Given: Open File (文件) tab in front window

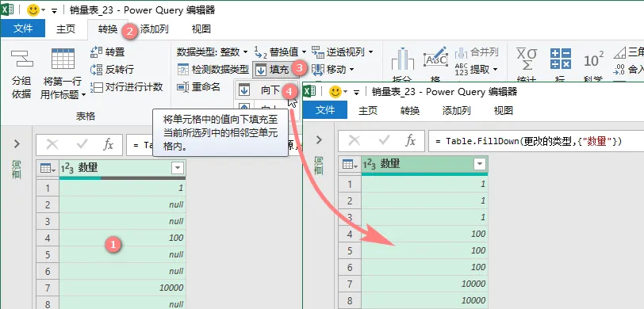Looking at the screenshot, I should point(325,110).
